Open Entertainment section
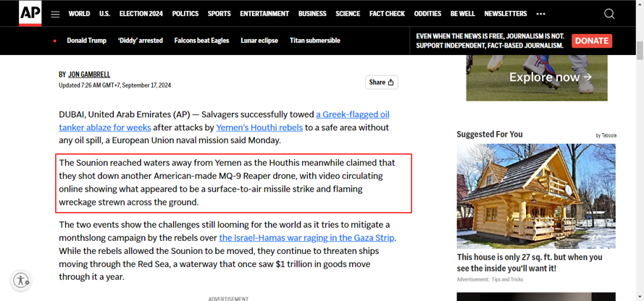Screen dimensions: 644x301 (x=264, y=14)
